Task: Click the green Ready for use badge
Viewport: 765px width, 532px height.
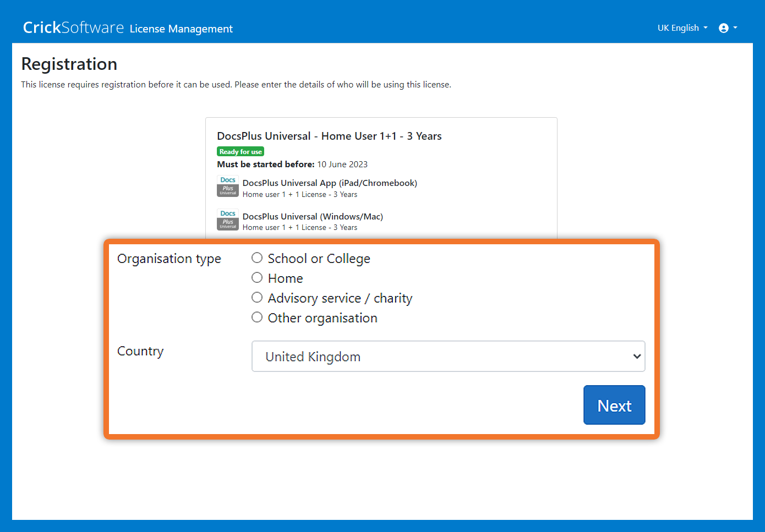Action: [x=241, y=152]
